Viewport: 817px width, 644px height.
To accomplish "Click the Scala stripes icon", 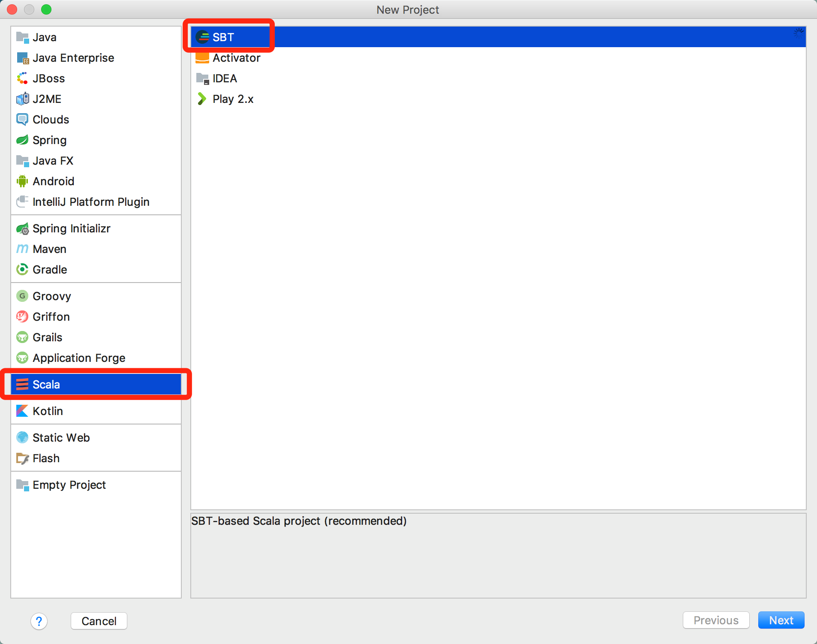I will pos(22,385).
